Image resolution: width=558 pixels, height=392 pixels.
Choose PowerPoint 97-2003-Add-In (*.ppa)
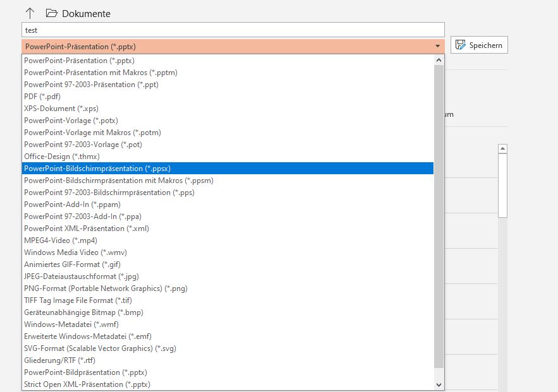(227, 217)
